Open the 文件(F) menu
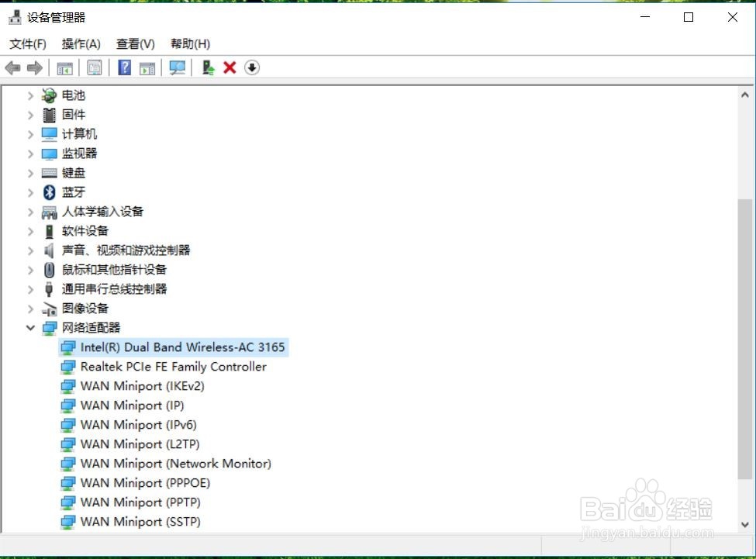756x559 pixels. click(x=28, y=43)
